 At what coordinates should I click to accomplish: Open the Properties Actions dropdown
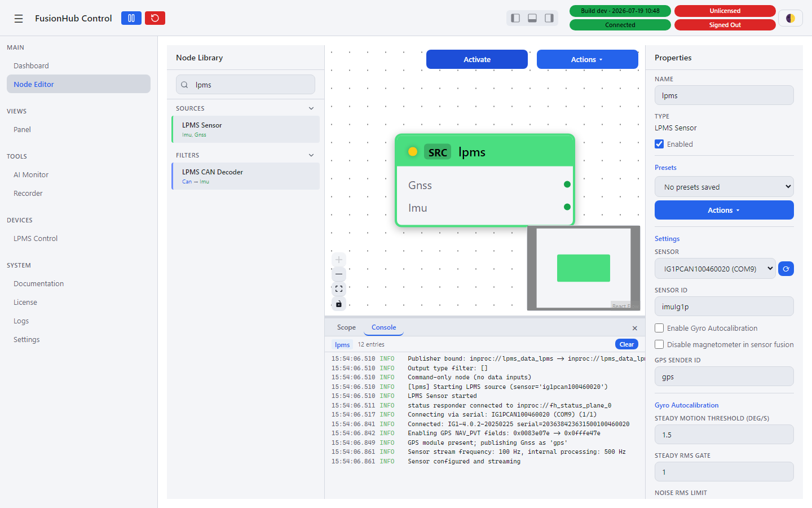(x=724, y=210)
